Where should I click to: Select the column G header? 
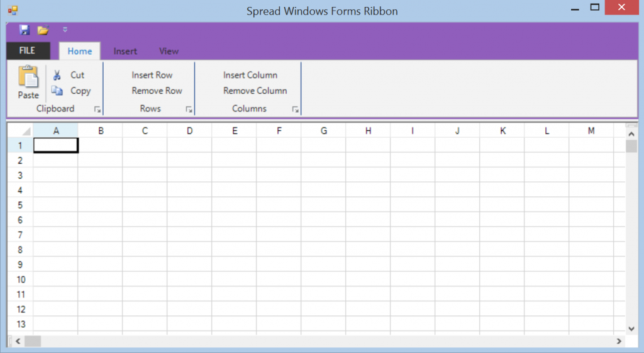coord(323,131)
